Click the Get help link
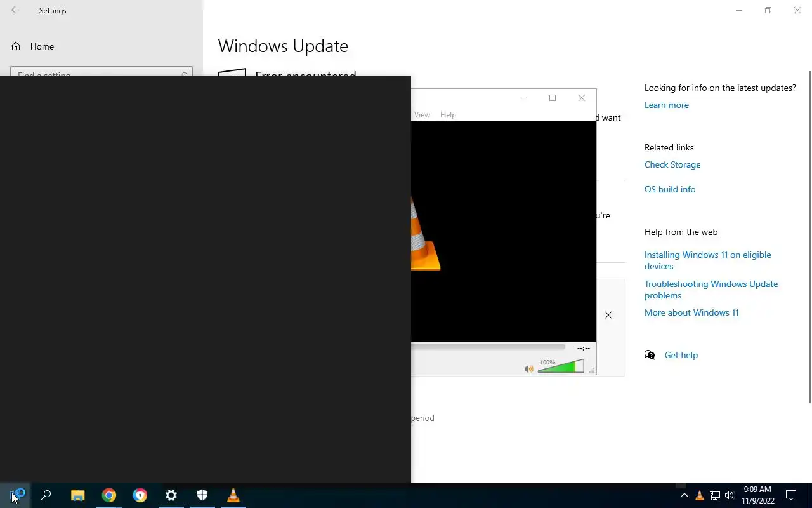This screenshot has height=508, width=812. 681,355
